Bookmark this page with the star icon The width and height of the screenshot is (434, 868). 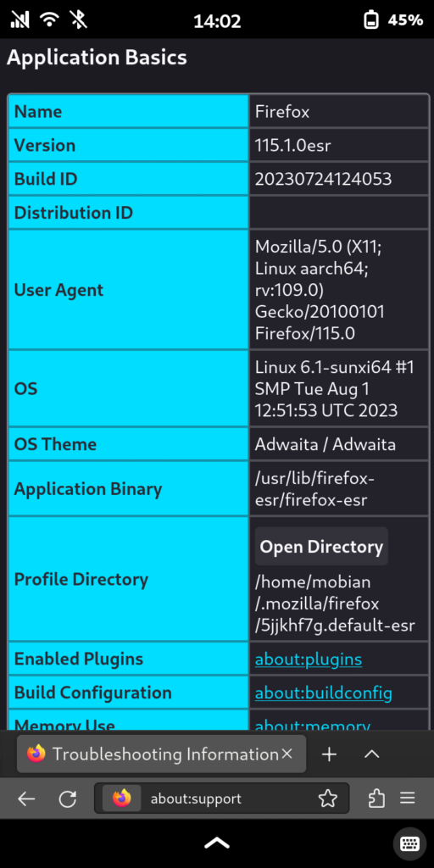click(x=328, y=798)
